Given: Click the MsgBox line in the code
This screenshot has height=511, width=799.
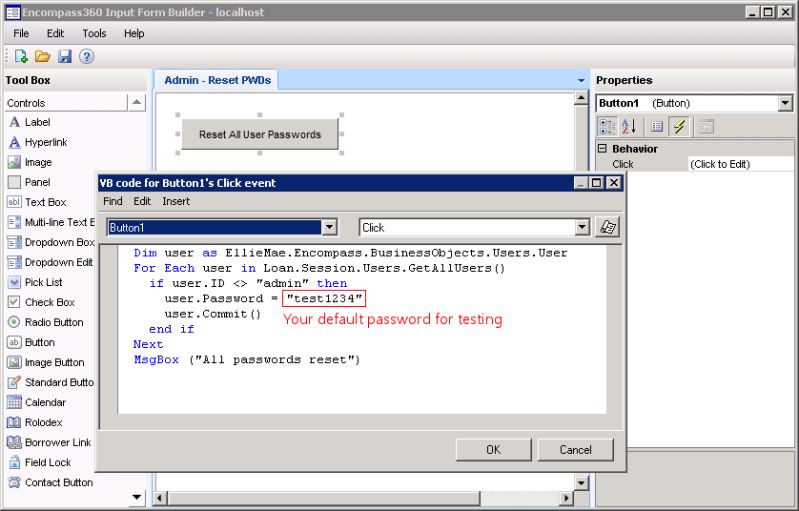Looking at the screenshot, I should pyautogui.click(x=246, y=360).
